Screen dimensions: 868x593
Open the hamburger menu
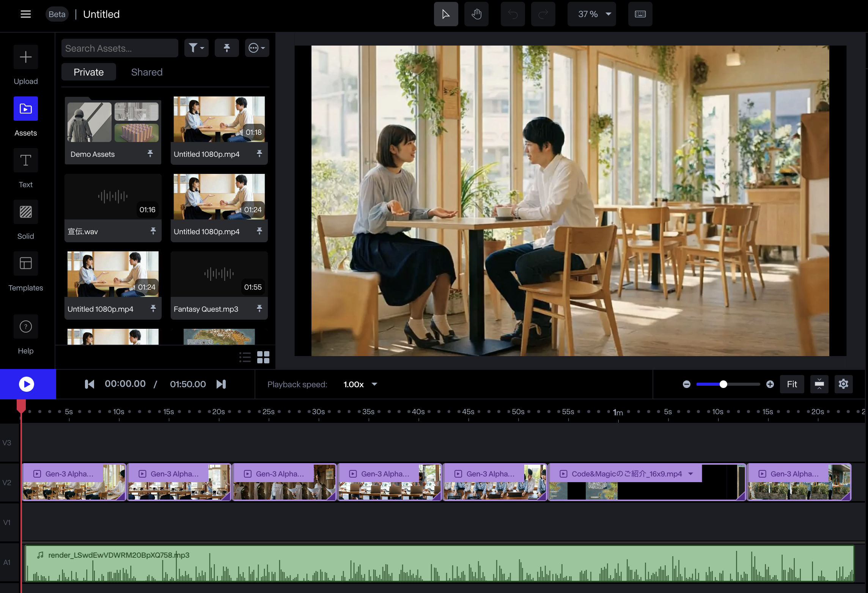(x=25, y=14)
